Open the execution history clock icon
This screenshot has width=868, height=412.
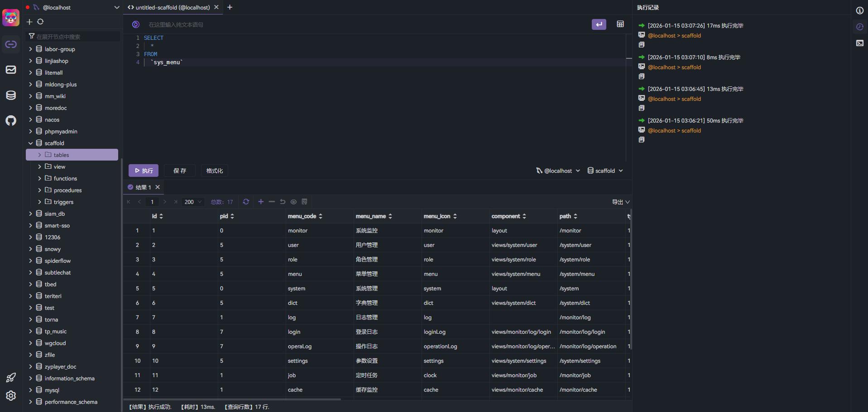(x=860, y=27)
